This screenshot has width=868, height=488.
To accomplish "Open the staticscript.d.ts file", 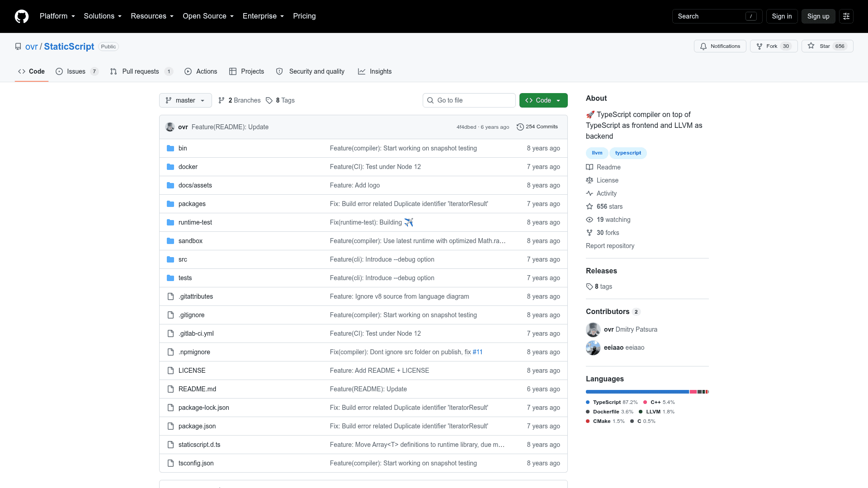I will (199, 445).
